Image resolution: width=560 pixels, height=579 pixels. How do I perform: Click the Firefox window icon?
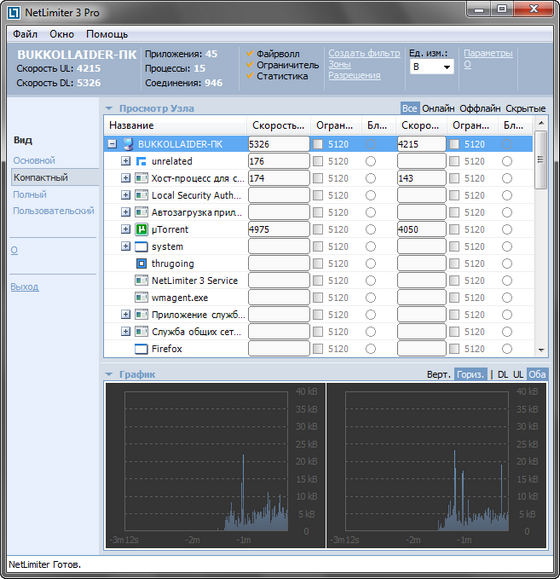coord(141,349)
